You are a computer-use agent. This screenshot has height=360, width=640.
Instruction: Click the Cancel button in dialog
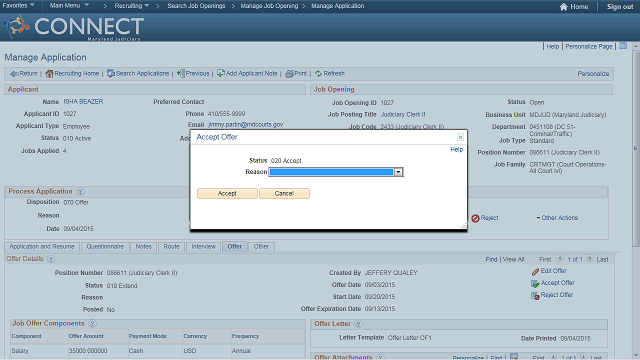tap(284, 193)
